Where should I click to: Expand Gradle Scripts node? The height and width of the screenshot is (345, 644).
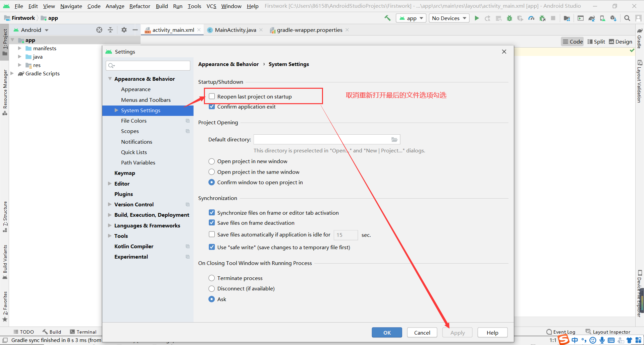12,73
